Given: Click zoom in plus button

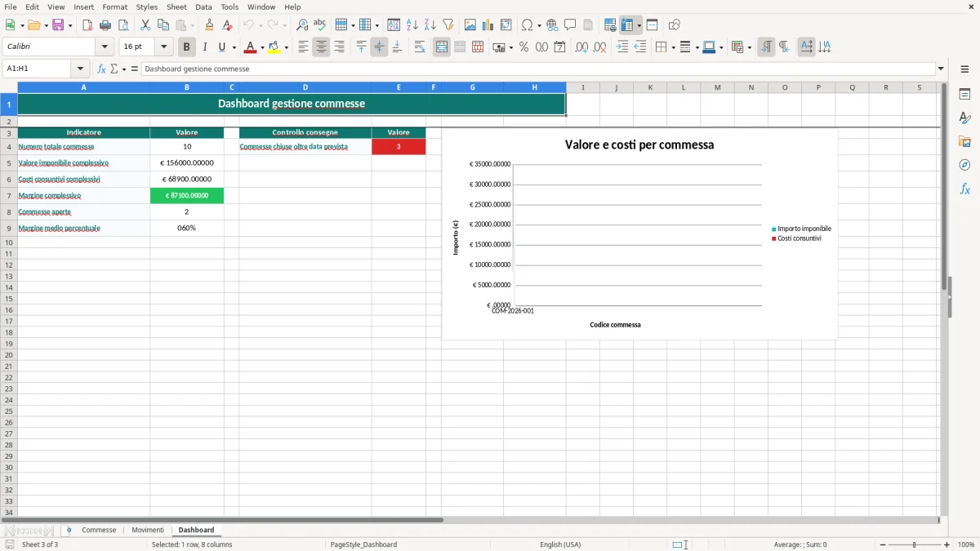Looking at the screenshot, I should [947, 544].
